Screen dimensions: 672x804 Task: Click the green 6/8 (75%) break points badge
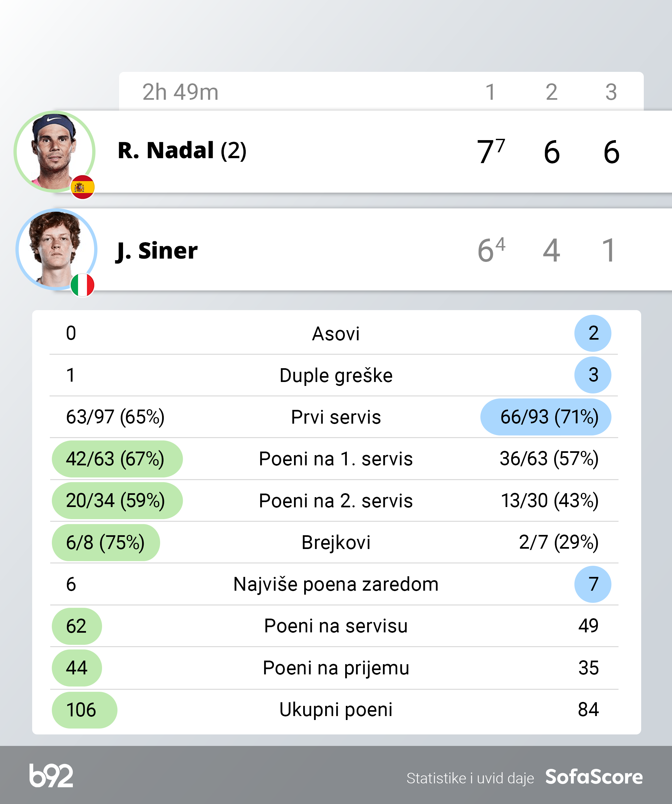(x=106, y=542)
